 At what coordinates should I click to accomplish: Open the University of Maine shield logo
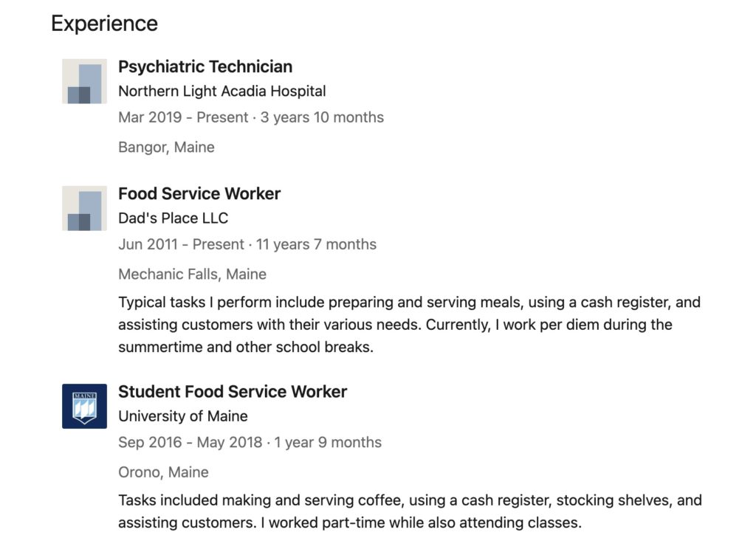(x=84, y=406)
